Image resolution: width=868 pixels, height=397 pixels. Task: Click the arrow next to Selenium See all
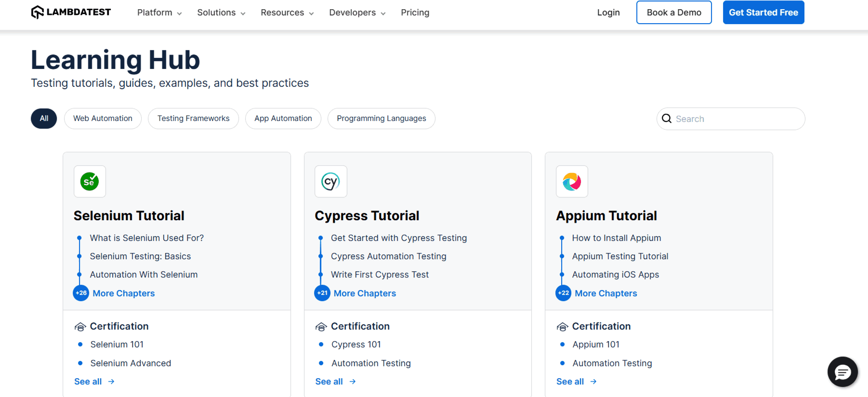111,382
